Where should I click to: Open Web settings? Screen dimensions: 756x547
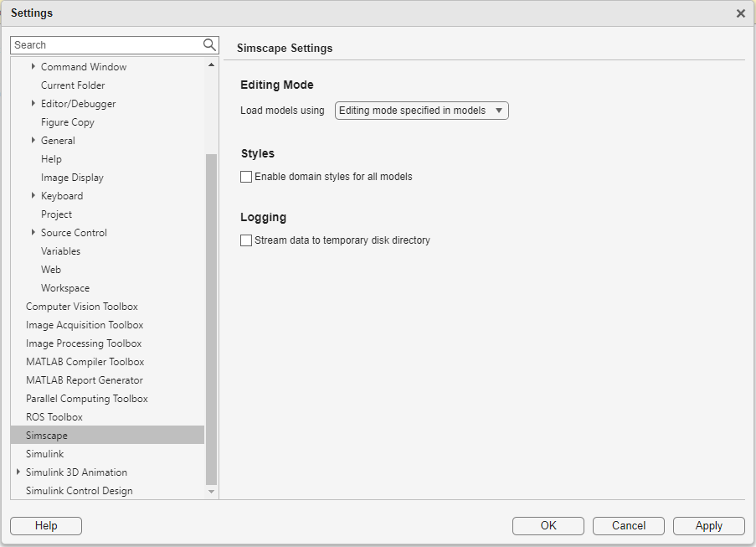tap(50, 270)
